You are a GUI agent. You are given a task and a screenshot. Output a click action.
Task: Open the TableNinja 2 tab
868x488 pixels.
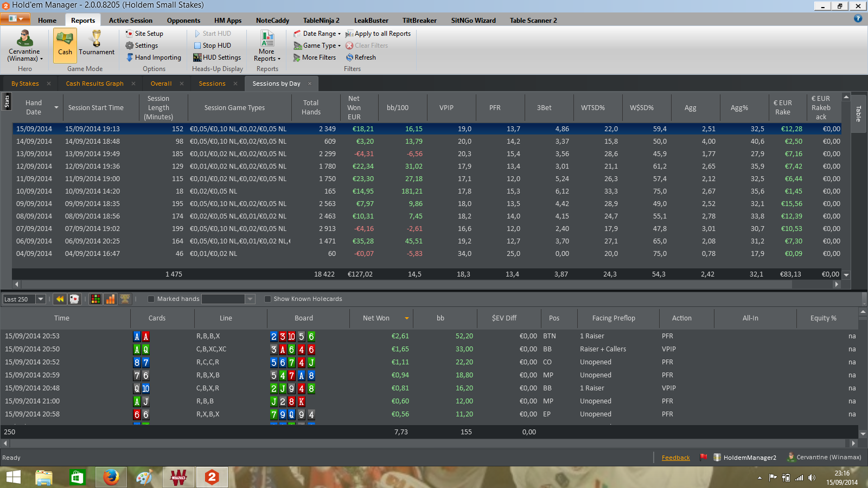click(321, 21)
